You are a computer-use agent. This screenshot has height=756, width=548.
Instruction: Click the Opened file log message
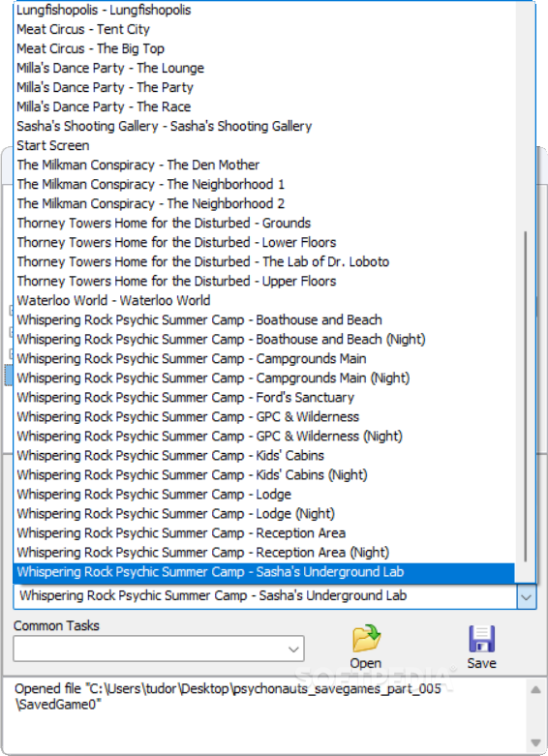(x=228, y=697)
